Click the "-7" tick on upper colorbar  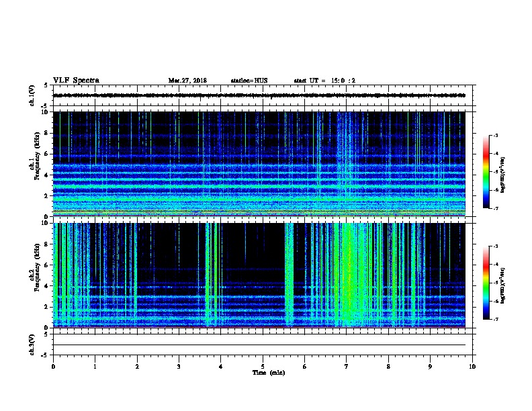click(495, 208)
